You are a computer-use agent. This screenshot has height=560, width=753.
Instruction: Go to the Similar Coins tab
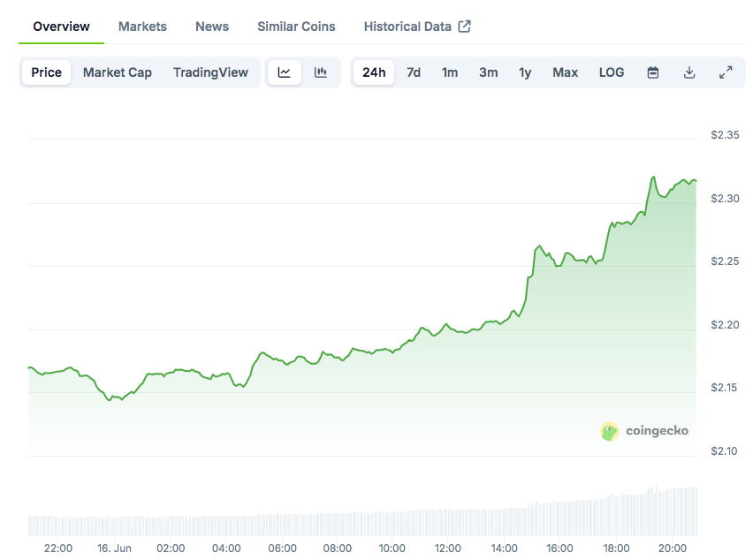click(296, 26)
